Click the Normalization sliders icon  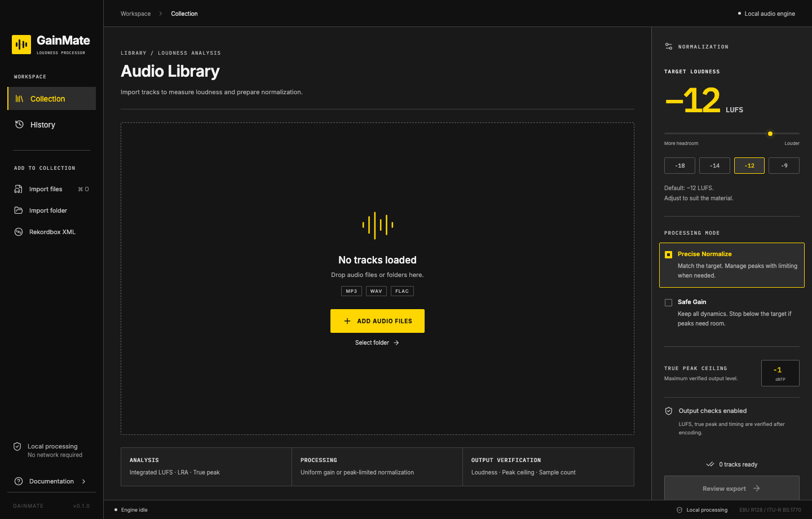point(669,46)
